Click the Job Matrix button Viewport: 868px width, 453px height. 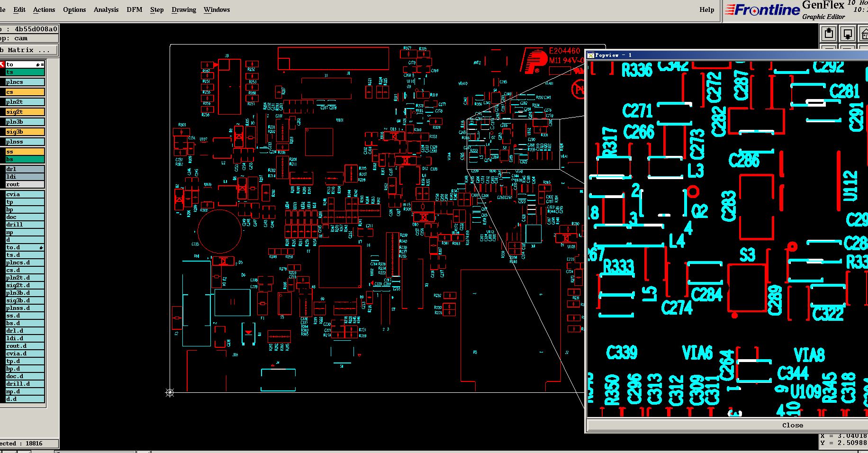pos(29,50)
